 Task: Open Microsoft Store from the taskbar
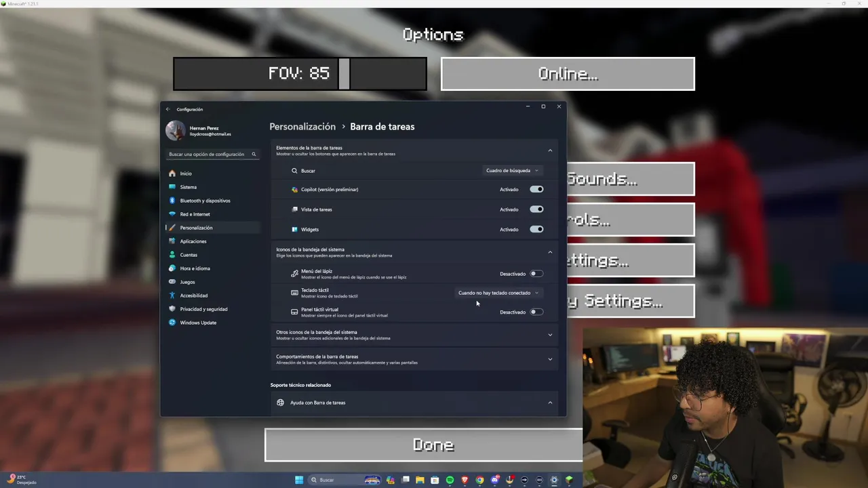click(x=435, y=480)
